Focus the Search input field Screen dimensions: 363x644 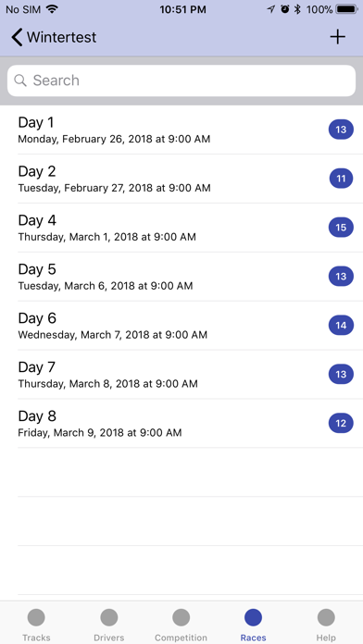click(181, 80)
